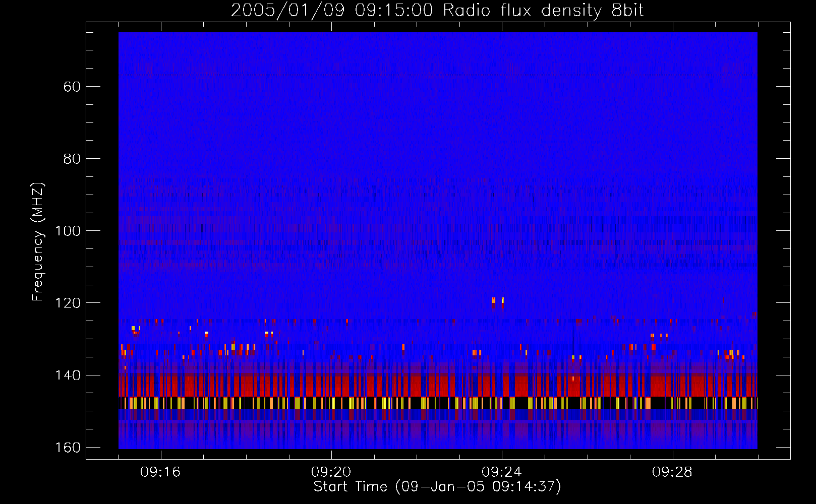Image resolution: width=816 pixels, height=504 pixels.
Task: Click the 100 frequency tick label
Action: (68, 231)
